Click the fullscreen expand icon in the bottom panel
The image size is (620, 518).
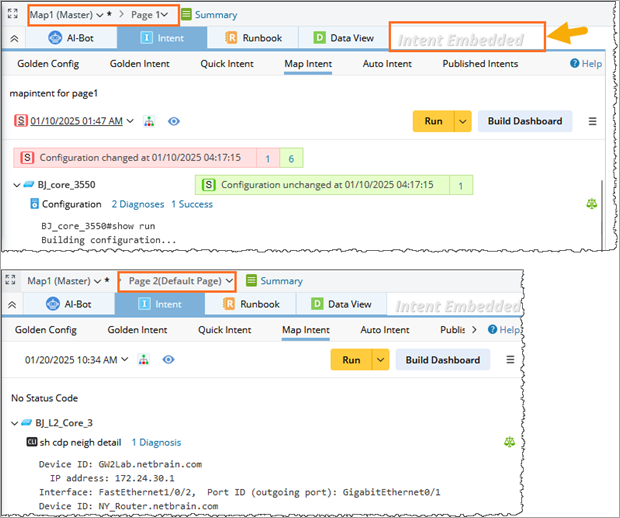click(10, 280)
